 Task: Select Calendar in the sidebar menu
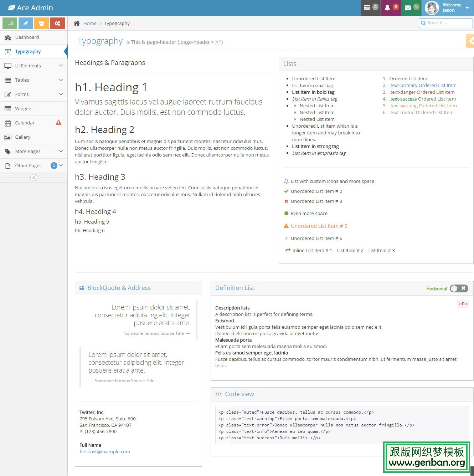tap(25, 123)
